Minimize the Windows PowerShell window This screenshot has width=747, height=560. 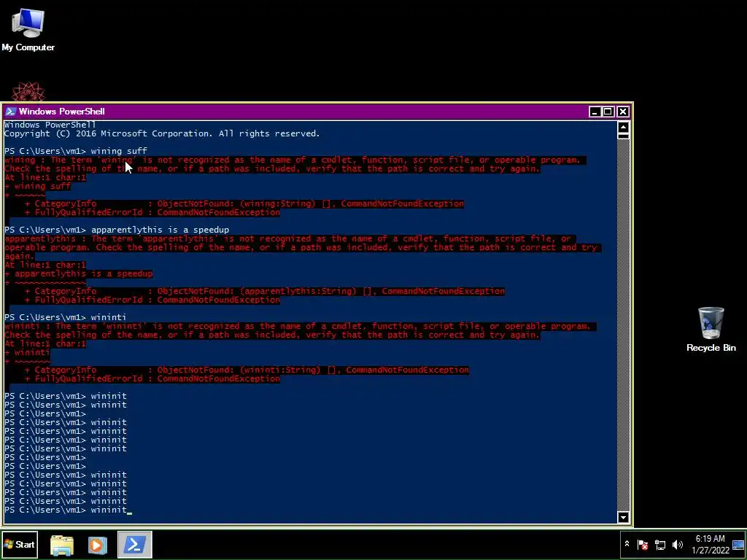click(x=594, y=112)
